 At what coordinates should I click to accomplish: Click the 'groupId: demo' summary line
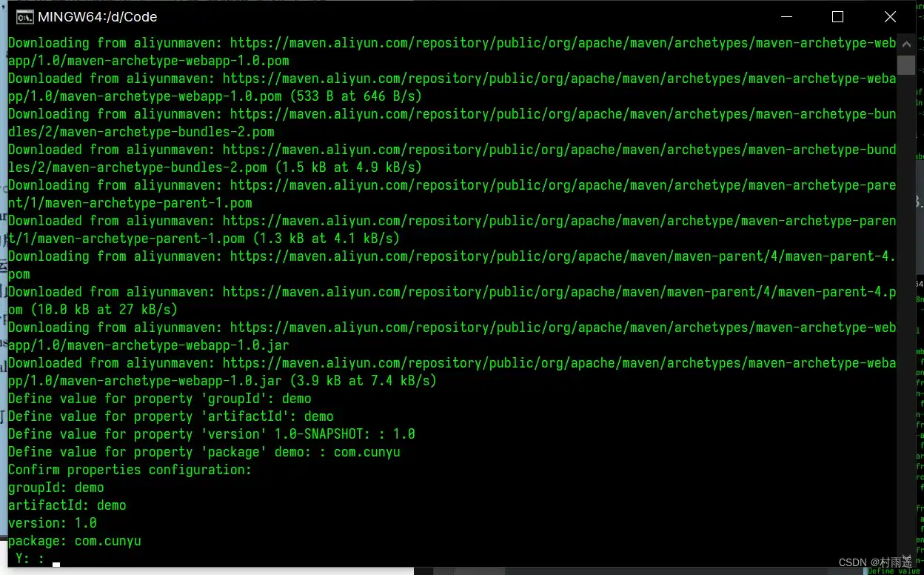(x=56, y=488)
